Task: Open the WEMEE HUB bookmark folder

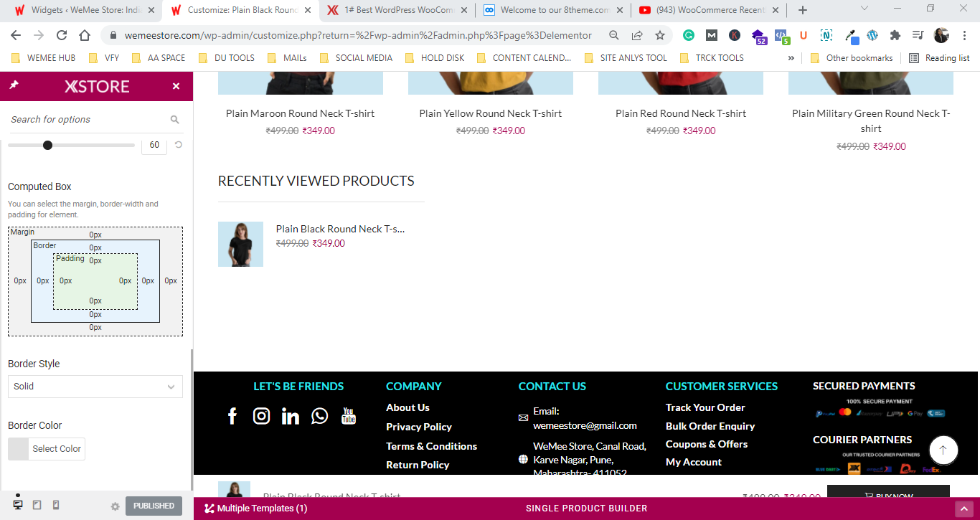Action: [44, 58]
